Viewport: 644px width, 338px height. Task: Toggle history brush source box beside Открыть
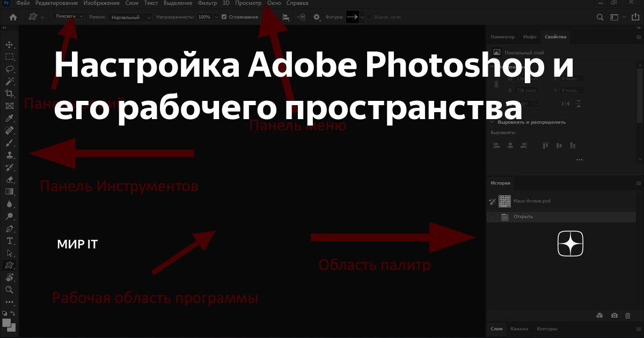pyautogui.click(x=493, y=217)
